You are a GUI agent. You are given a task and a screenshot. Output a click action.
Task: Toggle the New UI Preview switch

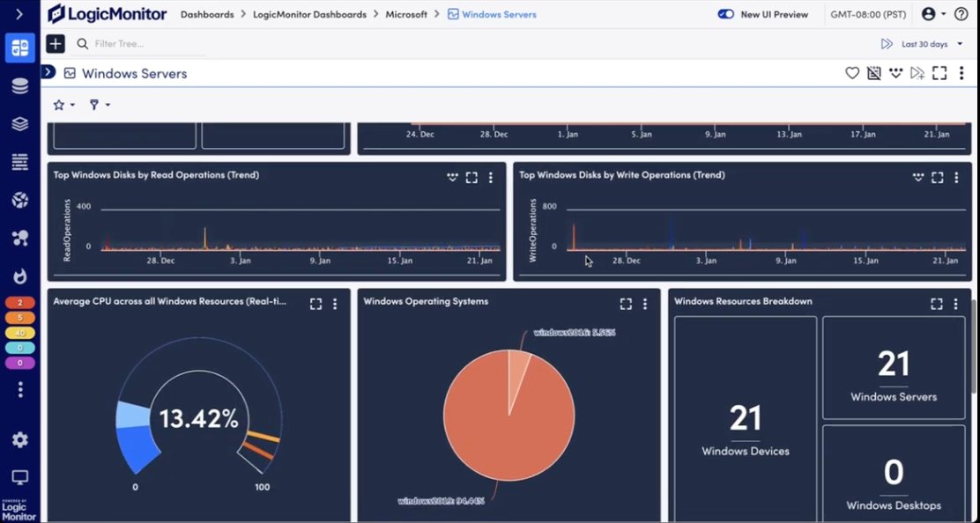pos(726,14)
